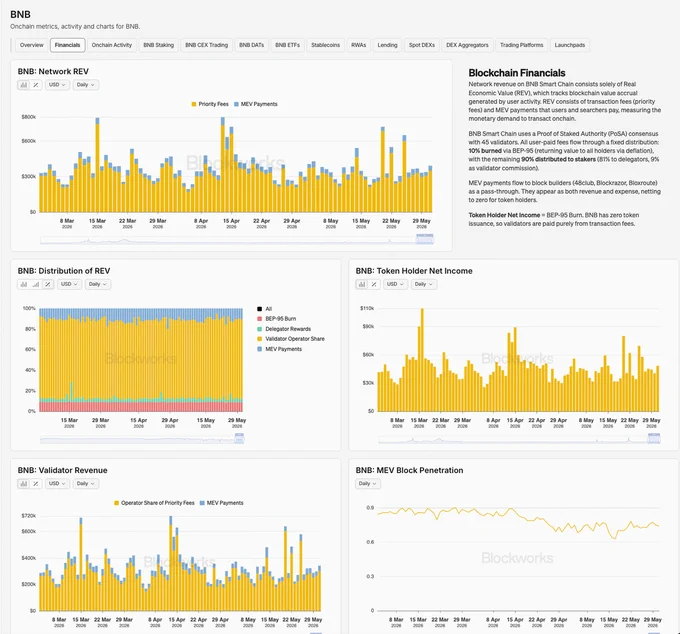Open the Onchain Activity tab
Image resolution: width=680 pixels, height=634 pixels.
[112, 45]
